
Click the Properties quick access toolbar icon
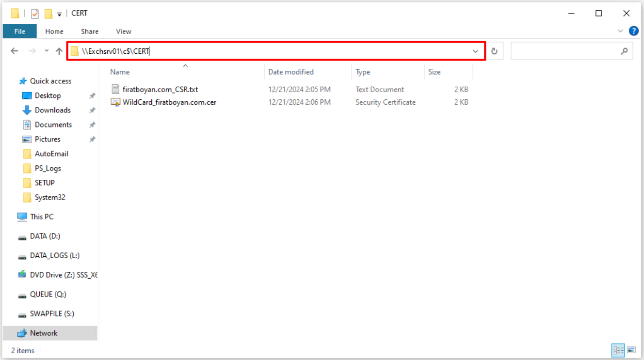pyautogui.click(x=35, y=14)
